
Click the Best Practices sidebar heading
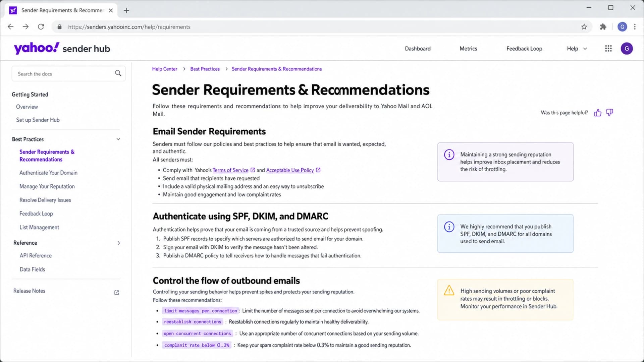click(x=28, y=139)
